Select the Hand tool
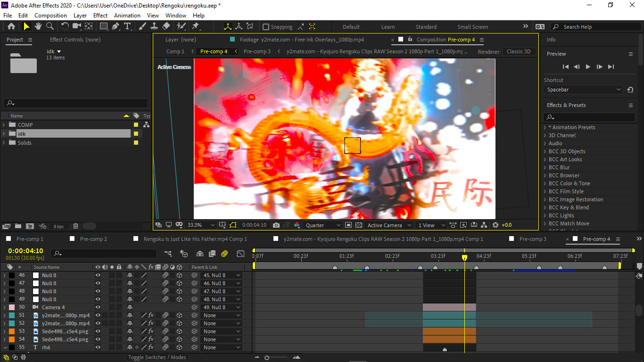644x362 pixels. tap(38, 26)
